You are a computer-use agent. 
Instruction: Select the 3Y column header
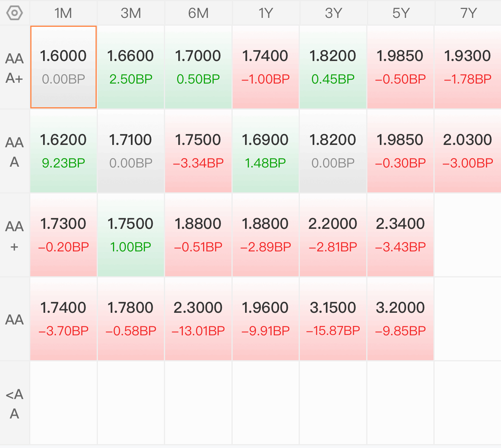pyautogui.click(x=333, y=13)
